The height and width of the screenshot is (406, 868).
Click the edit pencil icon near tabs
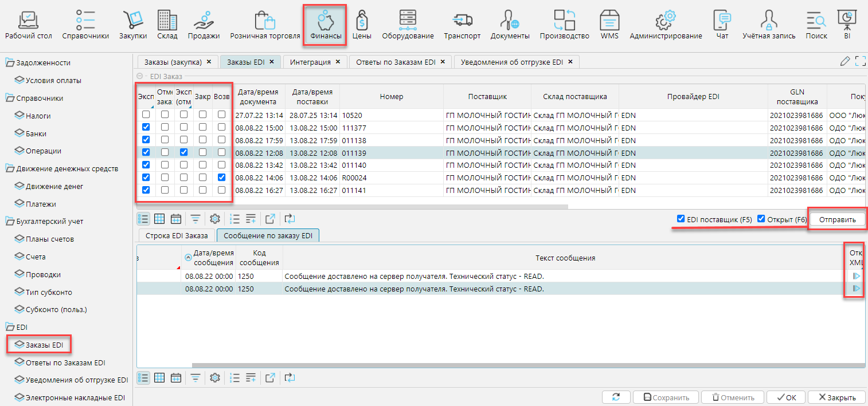pyautogui.click(x=844, y=62)
